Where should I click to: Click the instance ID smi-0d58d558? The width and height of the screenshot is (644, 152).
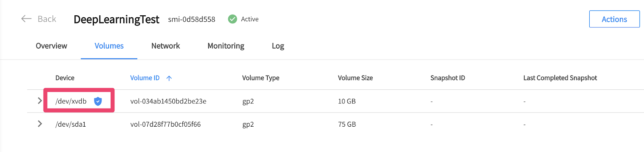pyautogui.click(x=192, y=19)
